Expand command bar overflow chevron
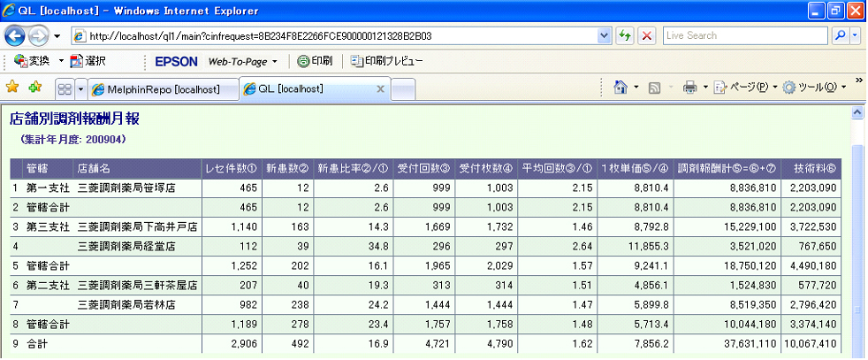This screenshot has width=868, height=360. [859, 80]
